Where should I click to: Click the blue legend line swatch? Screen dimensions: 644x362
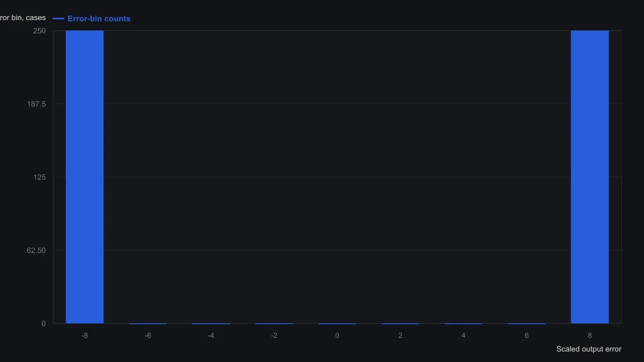point(58,19)
